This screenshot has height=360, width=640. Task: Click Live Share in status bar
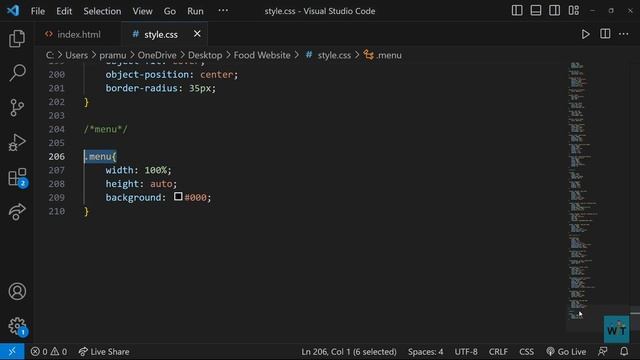104,351
